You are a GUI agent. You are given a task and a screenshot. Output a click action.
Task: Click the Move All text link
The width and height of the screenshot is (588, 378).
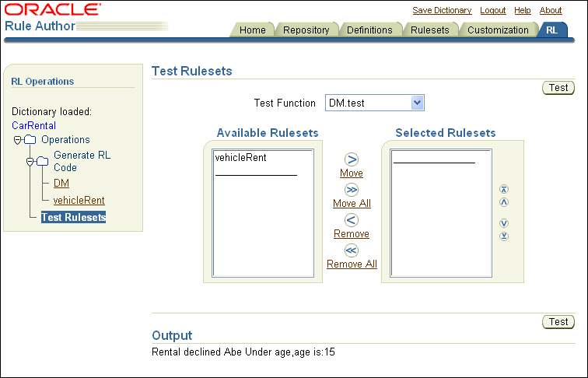[352, 204]
